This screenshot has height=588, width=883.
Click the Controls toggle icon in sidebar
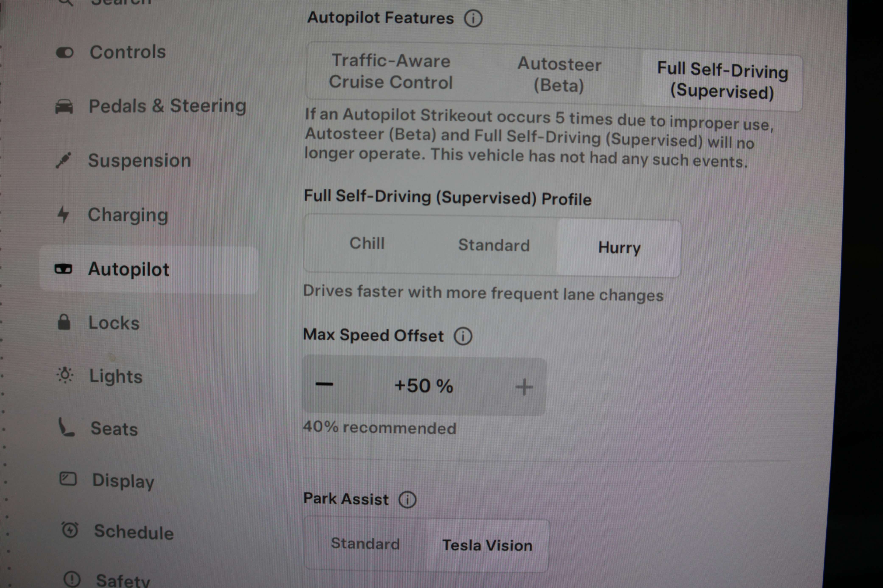(x=64, y=53)
